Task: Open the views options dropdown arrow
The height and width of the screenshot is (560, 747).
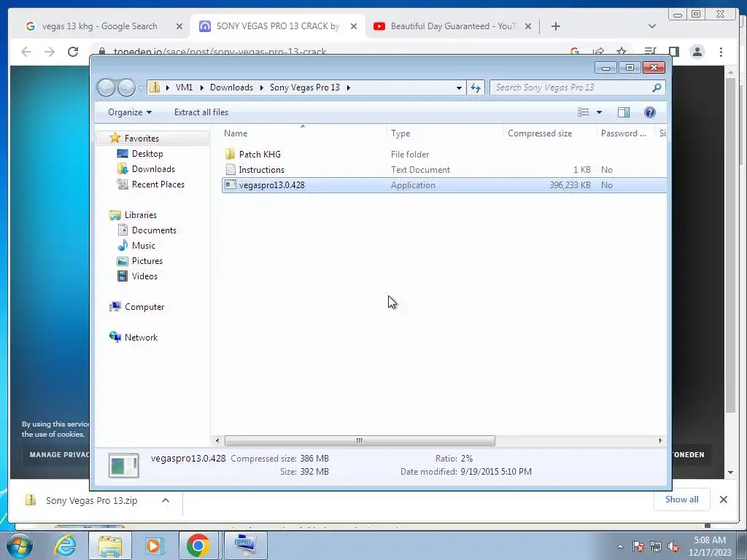Action: pos(600,112)
